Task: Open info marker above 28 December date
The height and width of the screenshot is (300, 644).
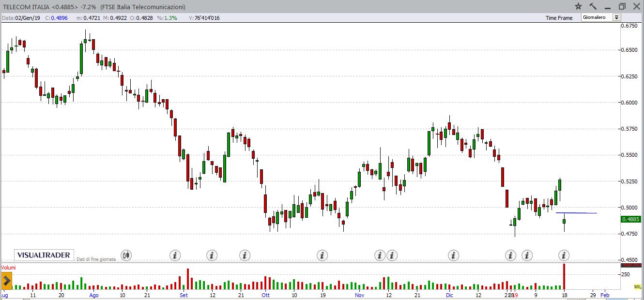Action: click(x=510, y=255)
